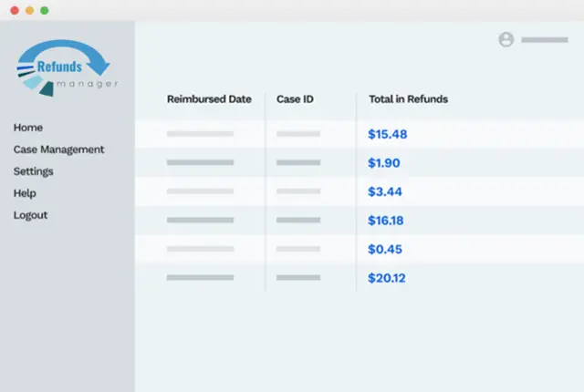Sort by Reimbursed Date column header
The image size is (584, 392).
click(209, 99)
